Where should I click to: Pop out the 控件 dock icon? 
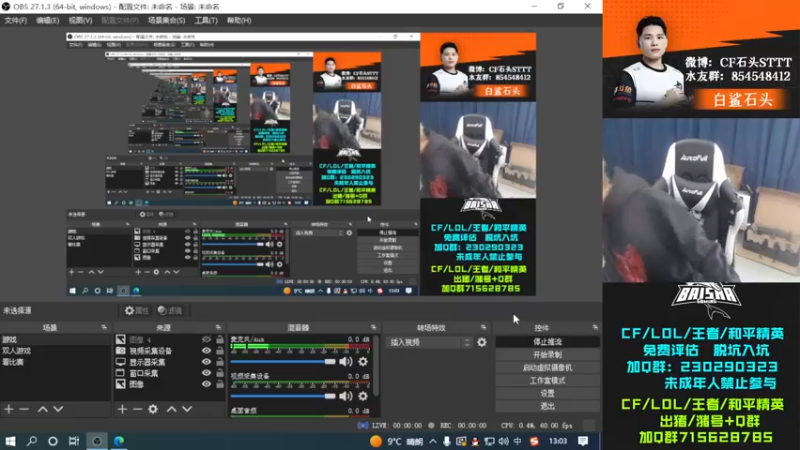pyautogui.click(x=595, y=328)
